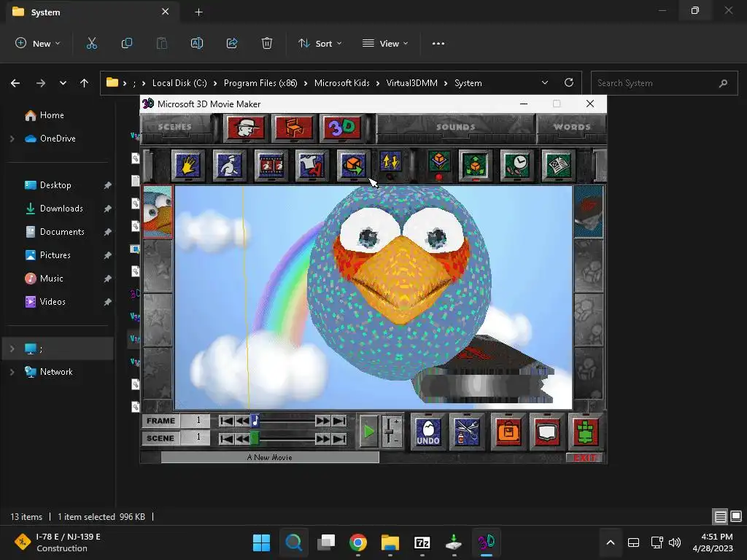The image size is (747, 560).
Task: Select the clock and footprints timing tool
Action: [516, 166]
